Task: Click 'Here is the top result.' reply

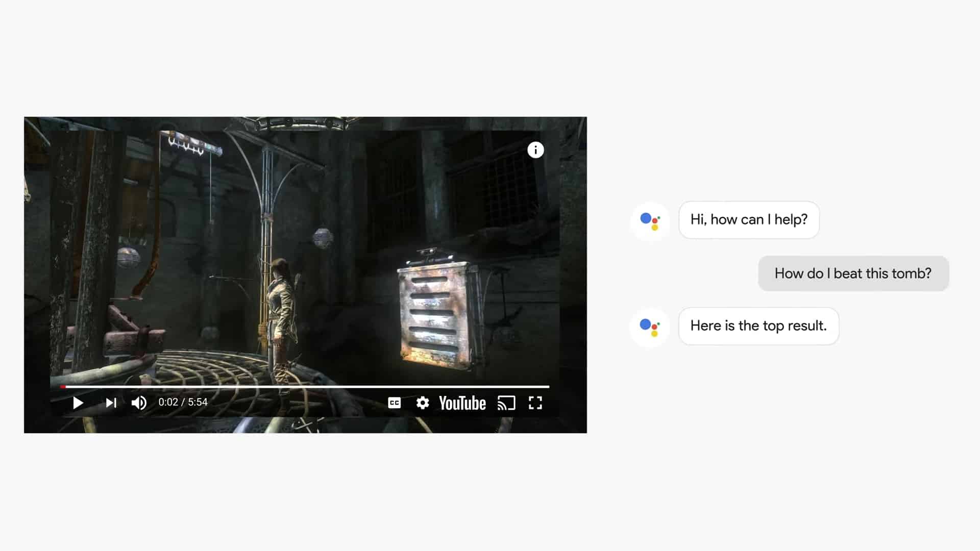Action: point(758,326)
